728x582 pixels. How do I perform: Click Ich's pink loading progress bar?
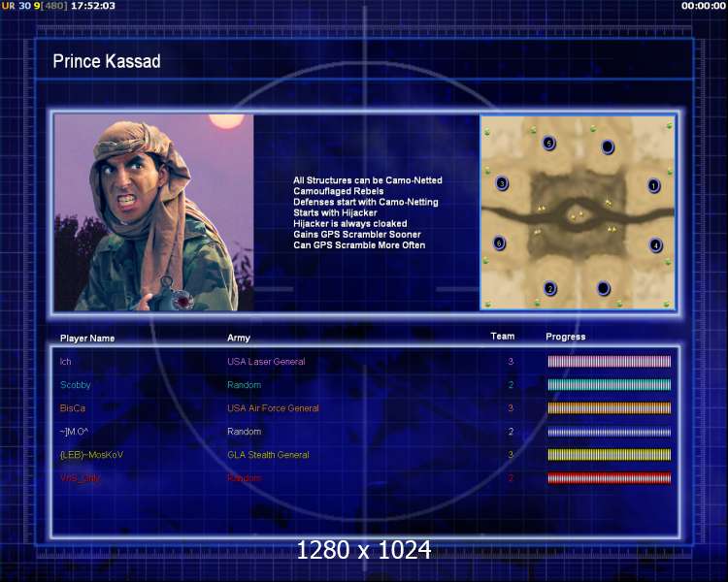610,362
